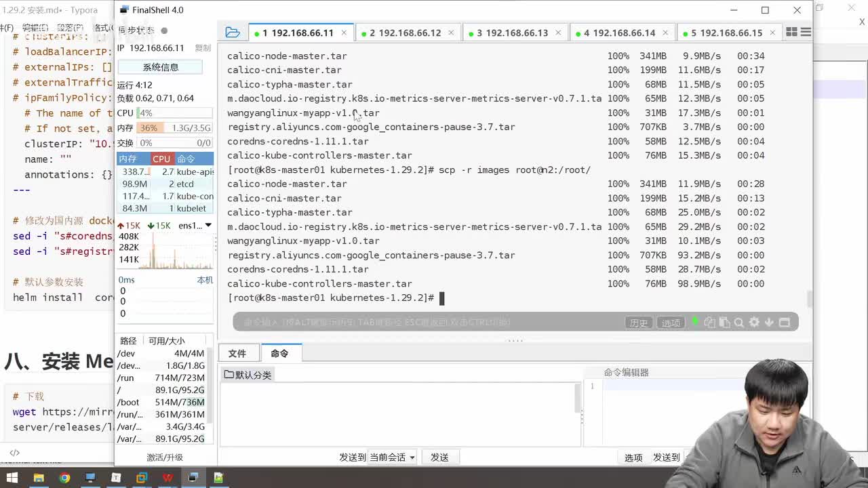Click in the 命令编辑器 text area
This screenshot has height=488, width=868.
[x=671, y=413]
